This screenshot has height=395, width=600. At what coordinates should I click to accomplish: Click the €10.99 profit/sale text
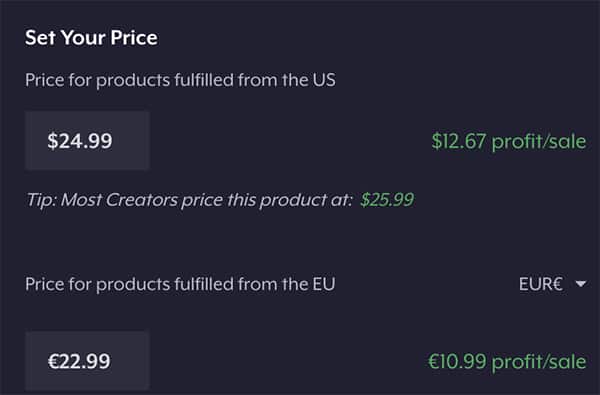[507, 362]
